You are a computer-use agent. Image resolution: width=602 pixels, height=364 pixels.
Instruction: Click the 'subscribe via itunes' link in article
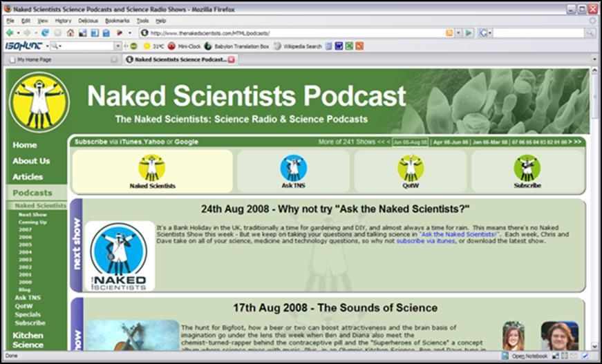(425, 241)
